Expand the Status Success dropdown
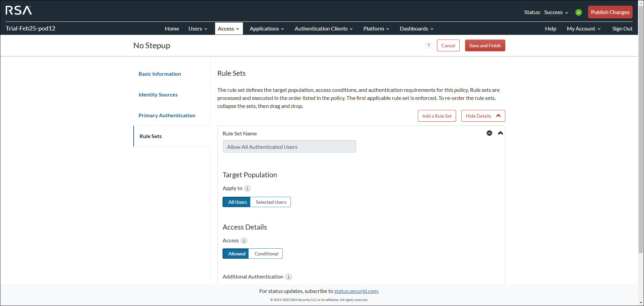Image resolution: width=644 pixels, height=306 pixels. click(556, 12)
